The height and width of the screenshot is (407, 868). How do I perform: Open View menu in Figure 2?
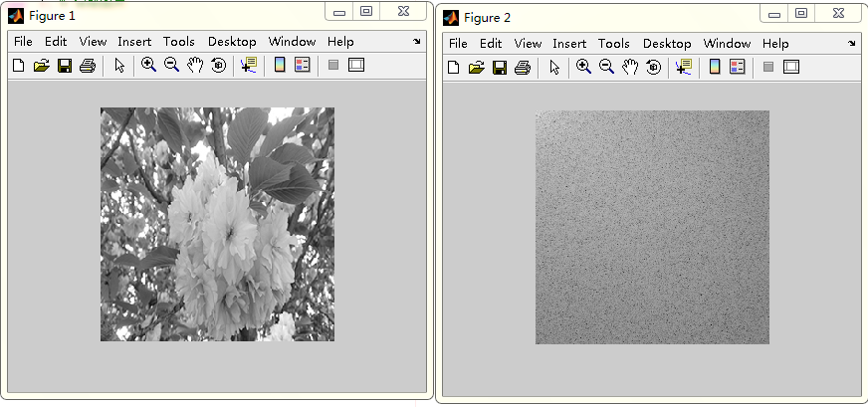point(529,43)
